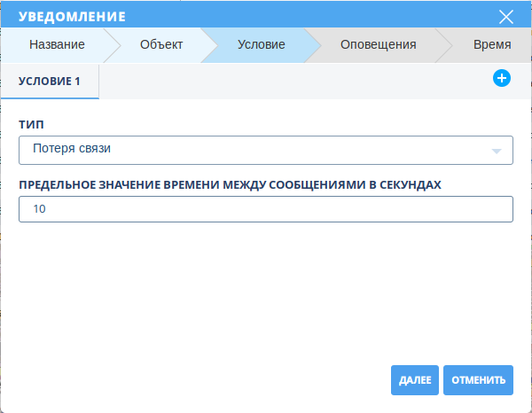Click blank dialog area below the seconds field
Screen dimensions: 532x413
[x=266, y=292]
